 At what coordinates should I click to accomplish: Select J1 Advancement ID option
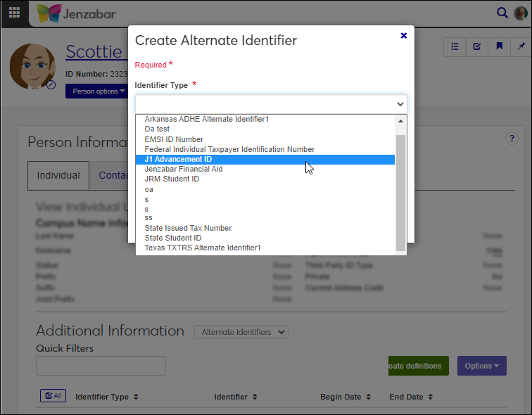click(x=178, y=159)
